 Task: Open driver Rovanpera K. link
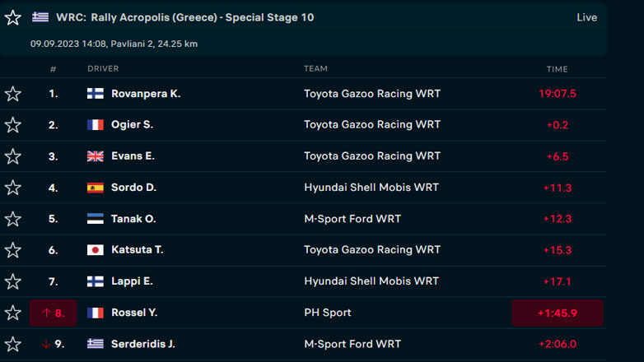coord(146,94)
